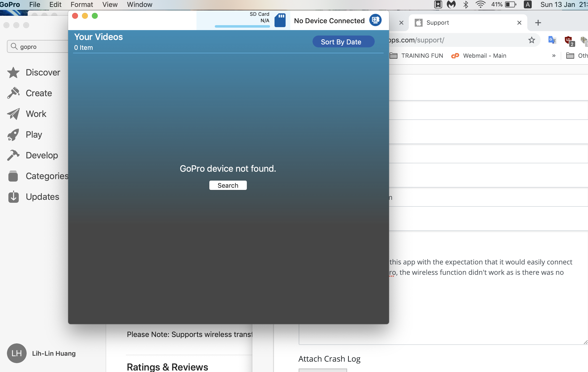Bookmark page with the star icon in Chrome

click(531, 40)
